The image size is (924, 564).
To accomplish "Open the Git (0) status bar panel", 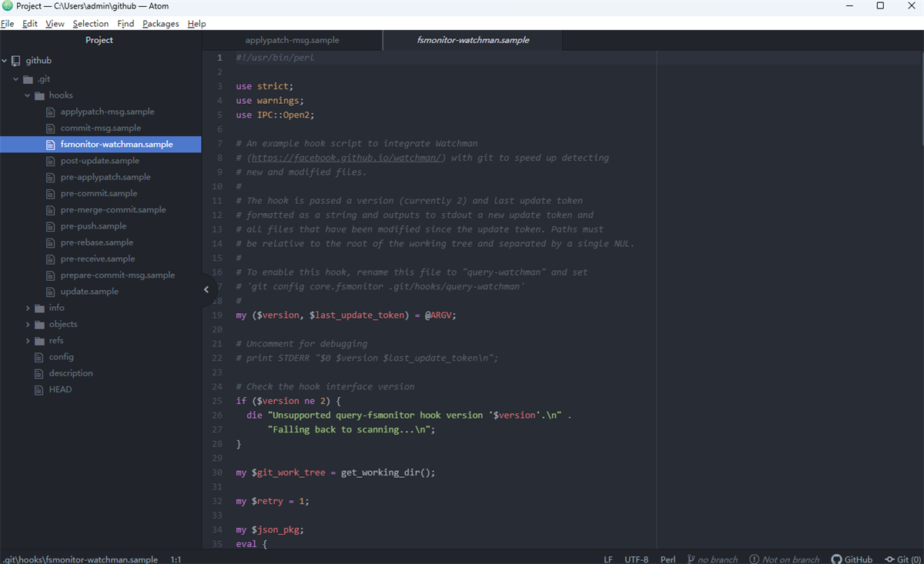I will coord(902,559).
